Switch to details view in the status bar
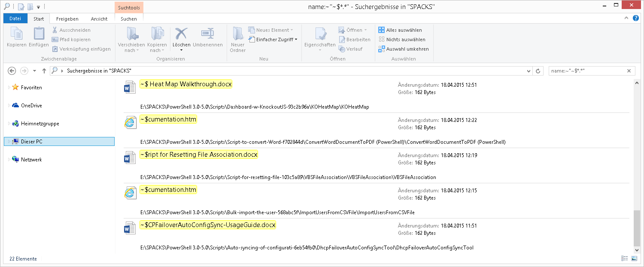Screen dimensions: 644x267 625,258
